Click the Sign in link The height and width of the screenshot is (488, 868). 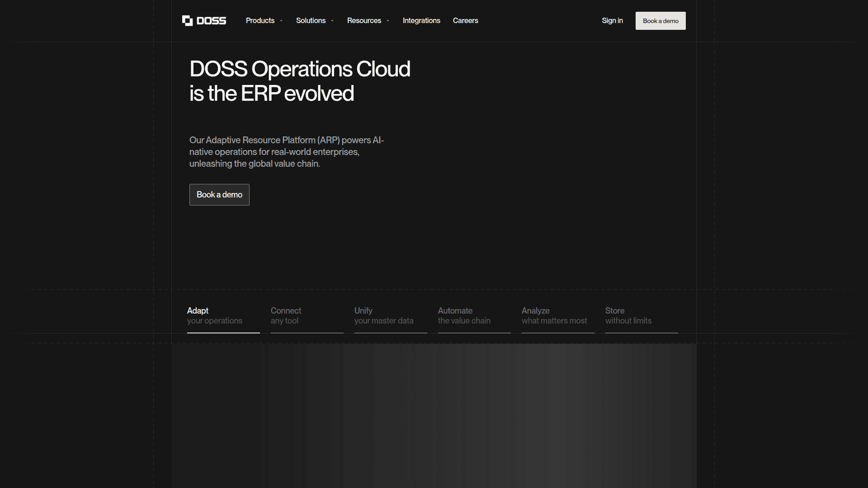click(612, 21)
